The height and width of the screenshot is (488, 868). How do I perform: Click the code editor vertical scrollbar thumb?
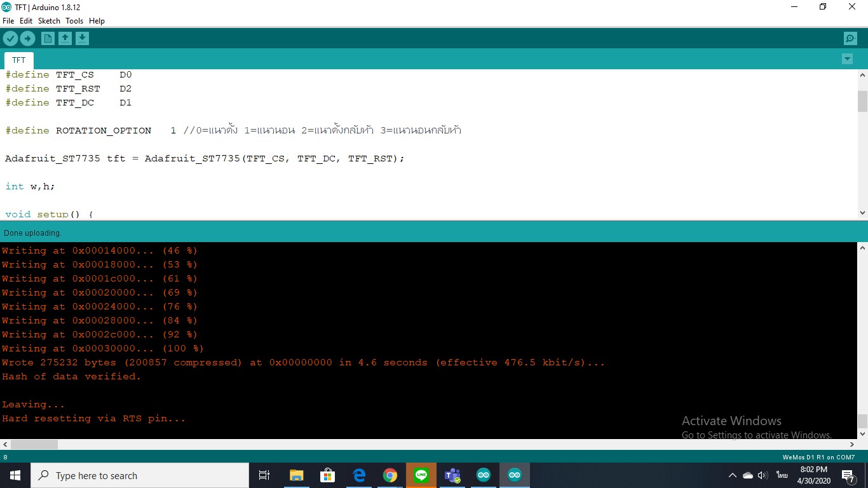click(862, 101)
